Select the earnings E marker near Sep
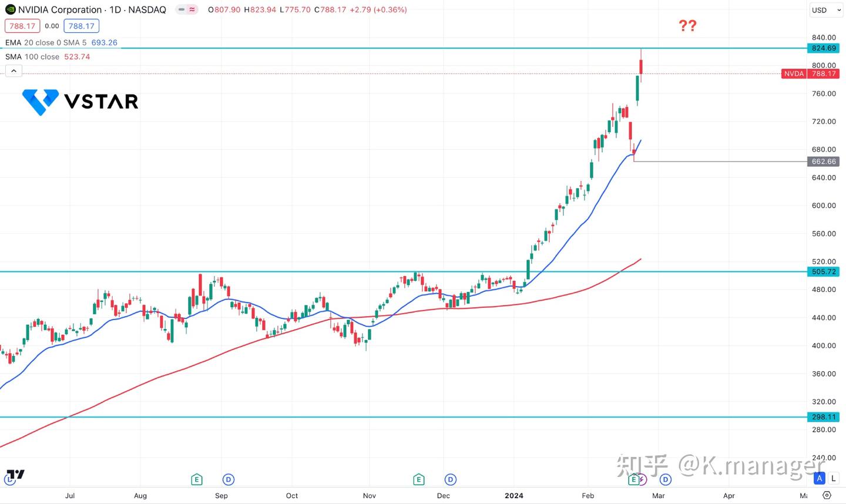The height and width of the screenshot is (504, 846). [x=197, y=479]
